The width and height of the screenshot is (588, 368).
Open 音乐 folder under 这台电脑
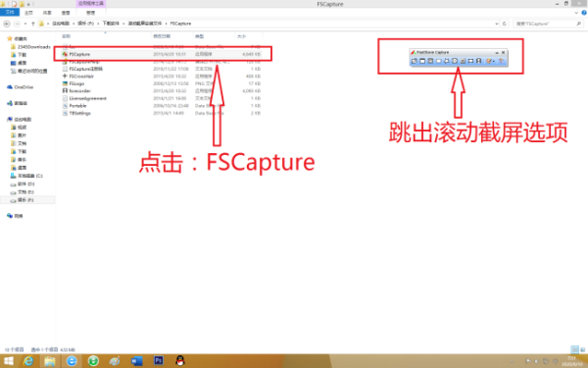20,160
